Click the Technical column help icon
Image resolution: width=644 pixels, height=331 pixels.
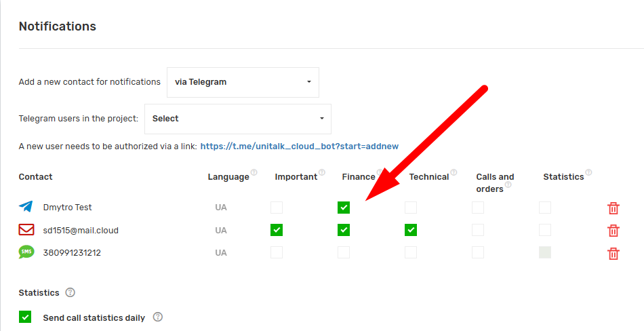pyautogui.click(x=454, y=172)
